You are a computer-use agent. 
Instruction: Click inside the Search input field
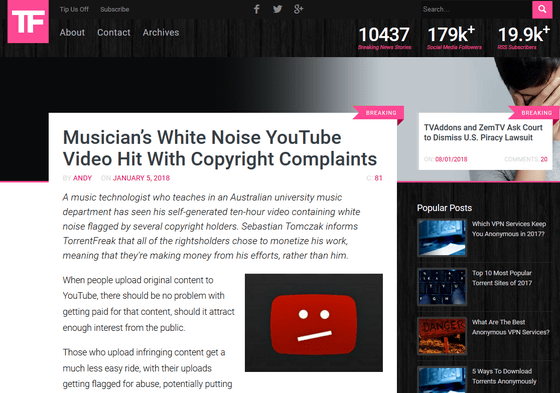pyautogui.click(x=476, y=9)
